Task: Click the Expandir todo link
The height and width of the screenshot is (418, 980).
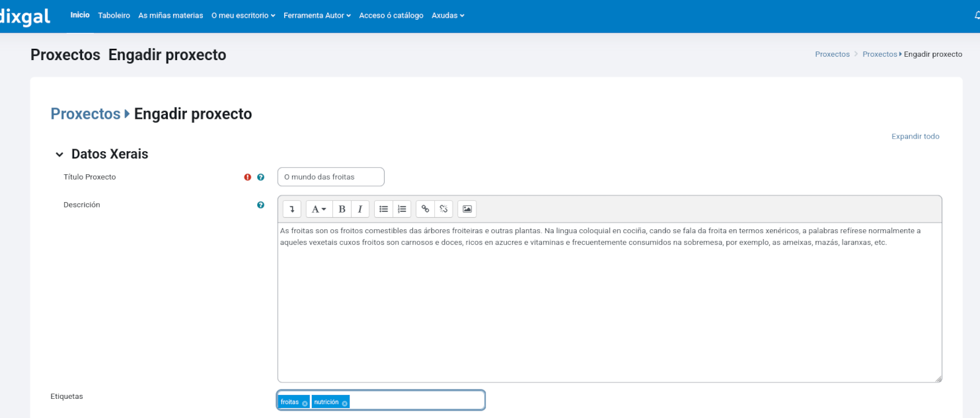Action: click(915, 137)
